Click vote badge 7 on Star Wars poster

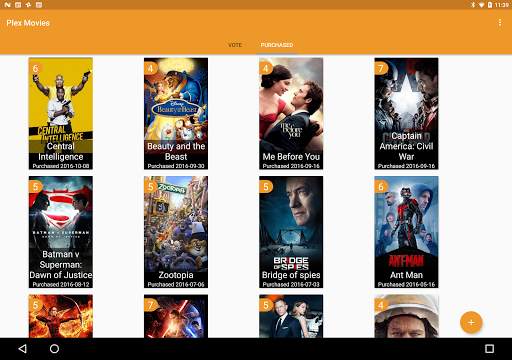coord(151,305)
